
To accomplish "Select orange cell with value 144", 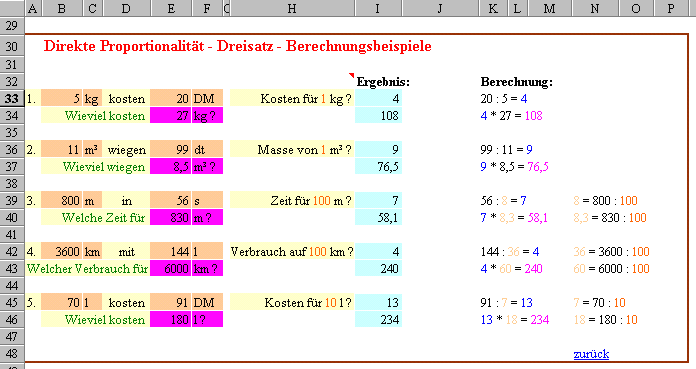I will click(171, 252).
